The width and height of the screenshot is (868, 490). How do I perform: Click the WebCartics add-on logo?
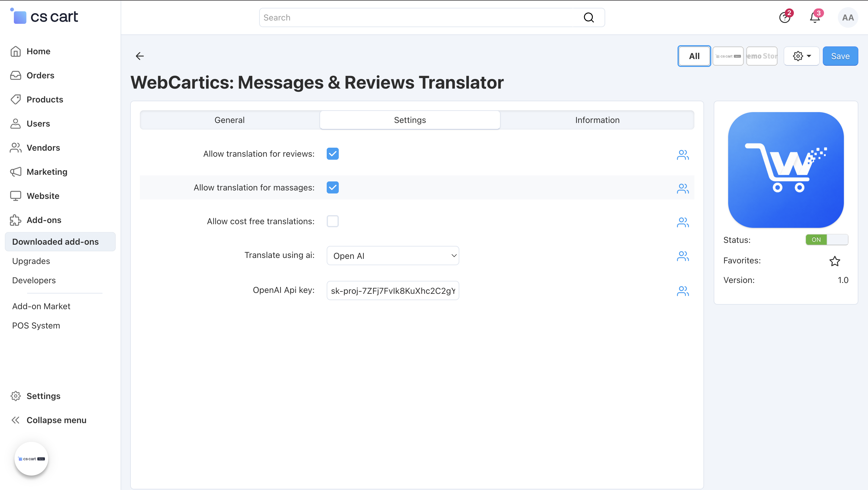(786, 170)
